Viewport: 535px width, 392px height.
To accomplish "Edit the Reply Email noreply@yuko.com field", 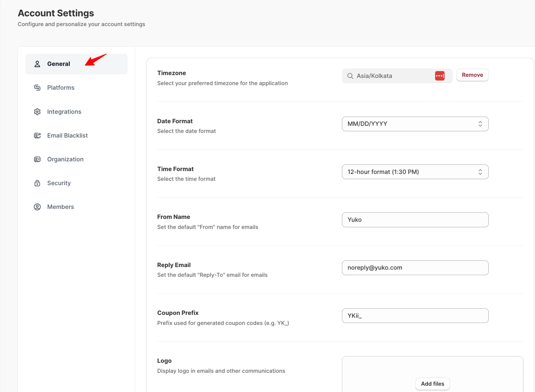I will click(415, 268).
